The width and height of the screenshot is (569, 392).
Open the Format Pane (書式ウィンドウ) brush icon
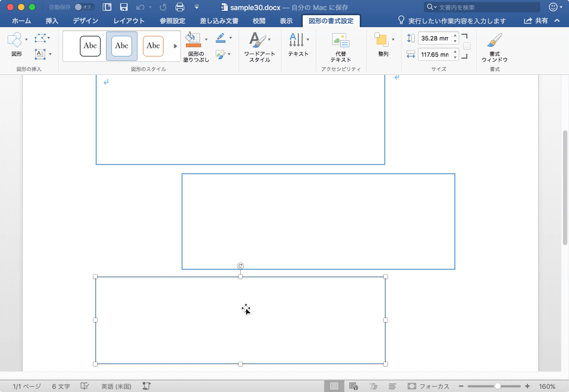(x=495, y=40)
